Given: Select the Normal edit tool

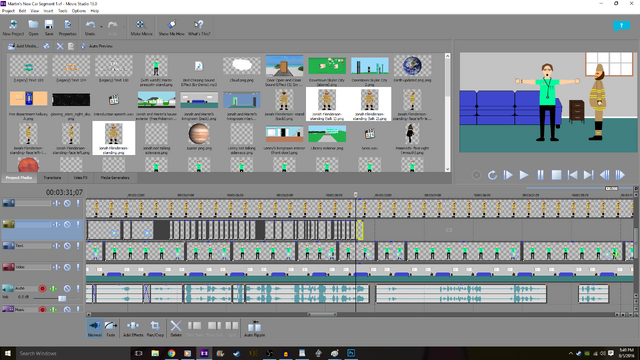Looking at the screenshot, I should pos(95,328).
